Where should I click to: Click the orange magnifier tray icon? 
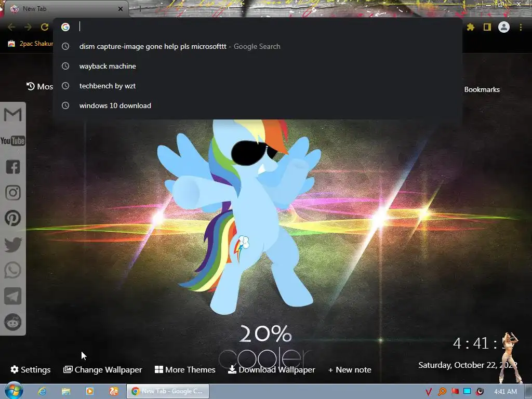pos(442,392)
